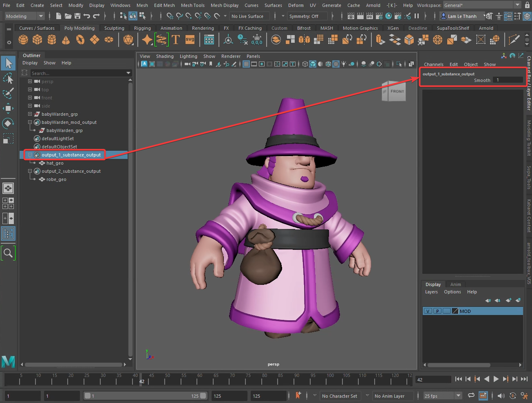The image size is (532, 403).
Task: Click the current frame field showing 42
Action: click(x=433, y=379)
